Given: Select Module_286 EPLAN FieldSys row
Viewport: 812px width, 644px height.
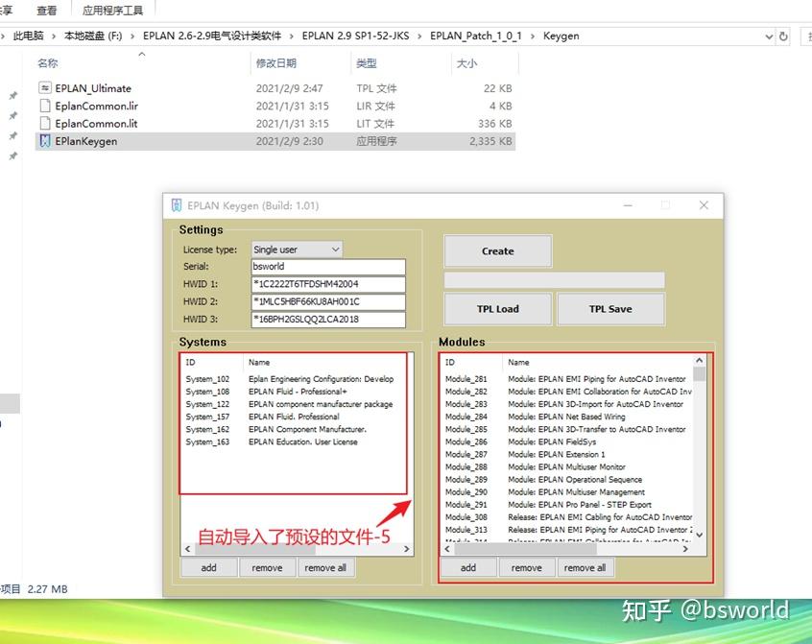Looking at the screenshot, I should pos(567,442).
